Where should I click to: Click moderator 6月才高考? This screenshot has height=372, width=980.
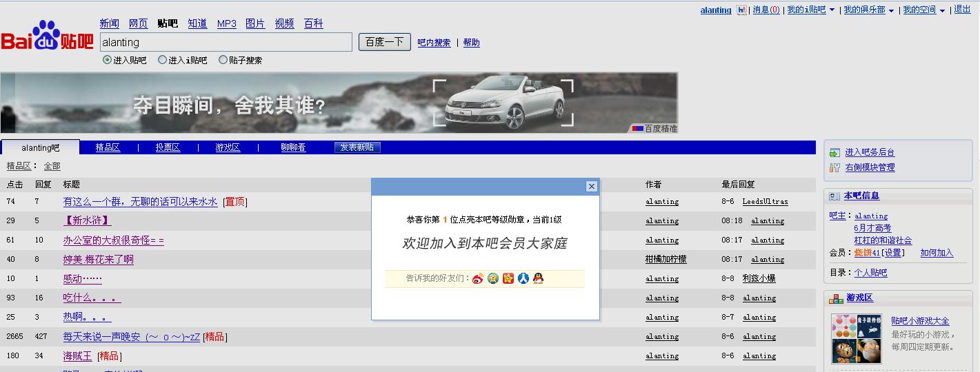(x=872, y=228)
